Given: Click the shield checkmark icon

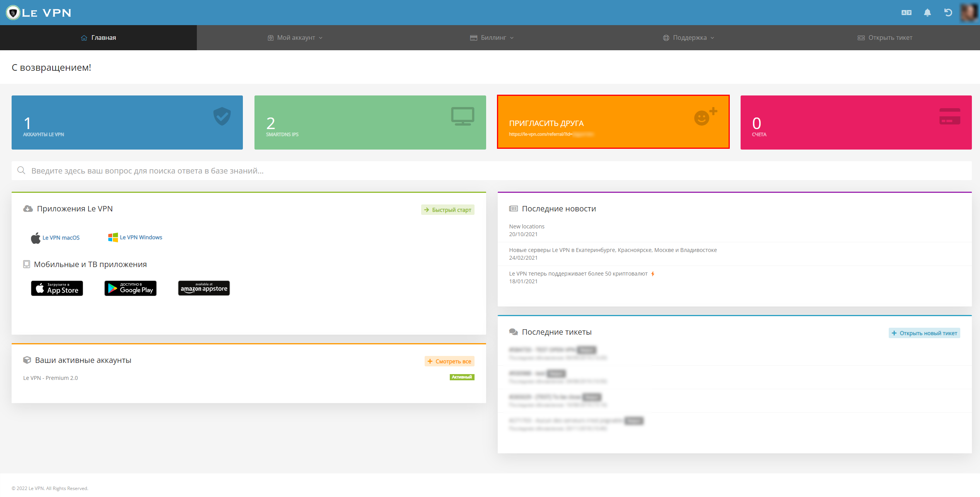Looking at the screenshot, I should (222, 116).
